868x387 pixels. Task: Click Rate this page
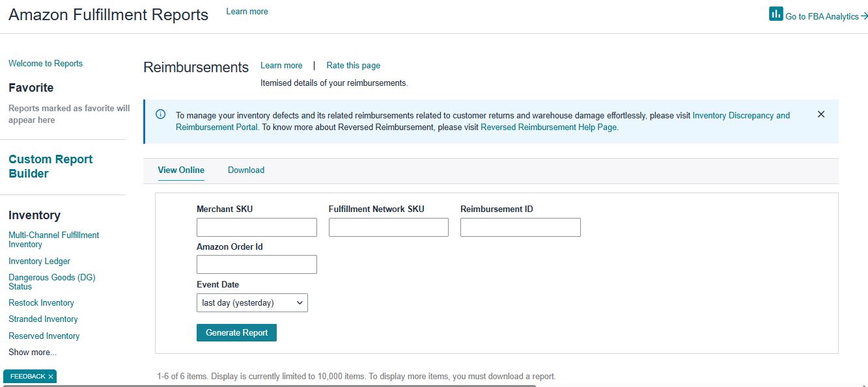353,65
